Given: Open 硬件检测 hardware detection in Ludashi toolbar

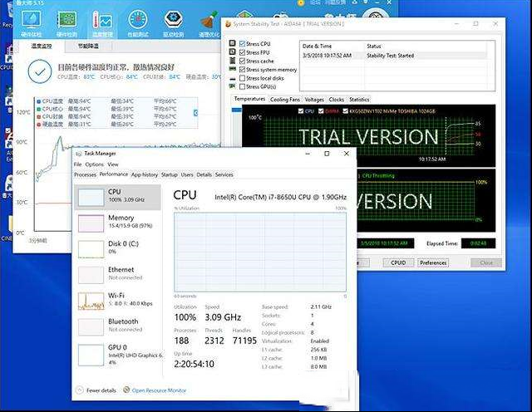Looking at the screenshot, I should [x=66, y=23].
